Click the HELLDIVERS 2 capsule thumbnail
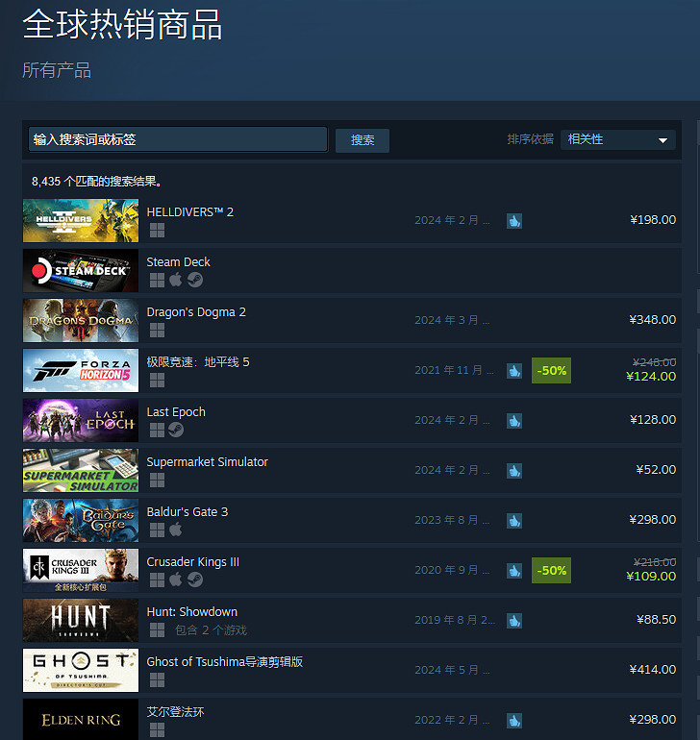This screenshot has width=700, height=740. coord(81,220)
